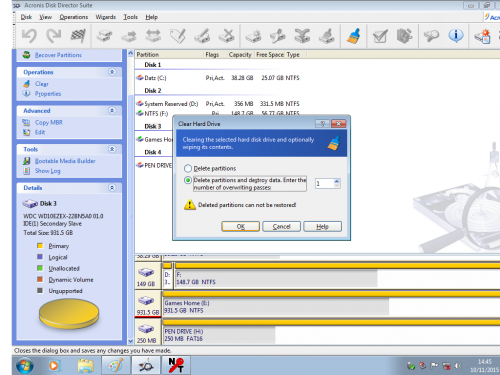
Task: Open the Operations menu
Action: 74,17
